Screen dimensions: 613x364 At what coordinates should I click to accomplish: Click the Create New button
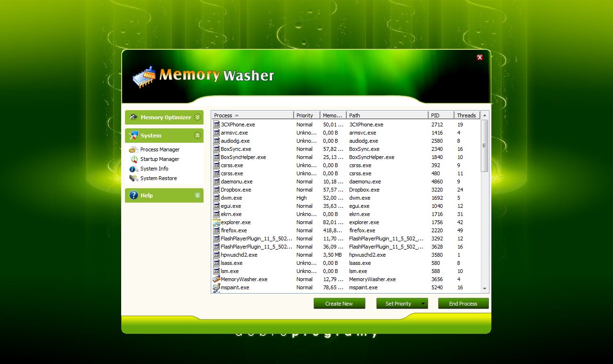[339, 304]
